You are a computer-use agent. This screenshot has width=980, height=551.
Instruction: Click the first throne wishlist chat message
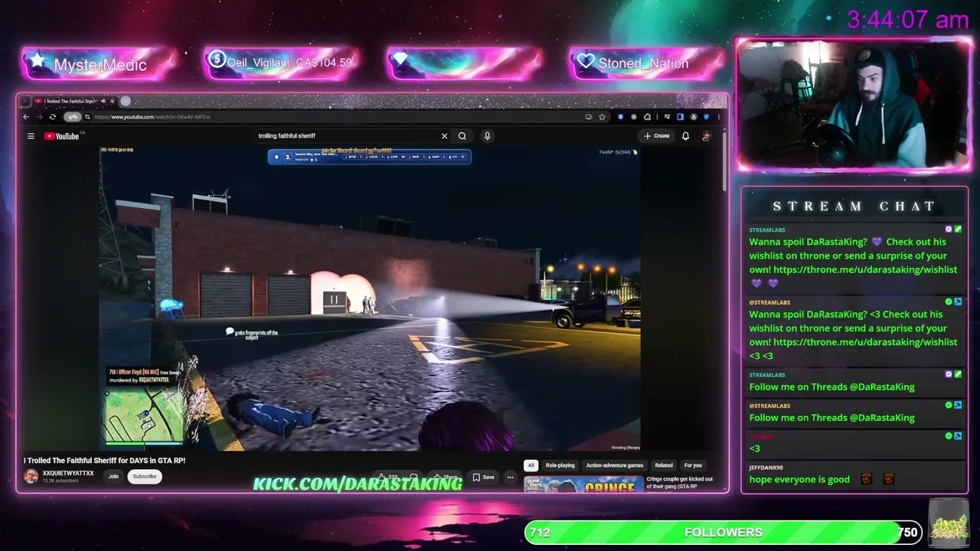click(x=854, y=262)
